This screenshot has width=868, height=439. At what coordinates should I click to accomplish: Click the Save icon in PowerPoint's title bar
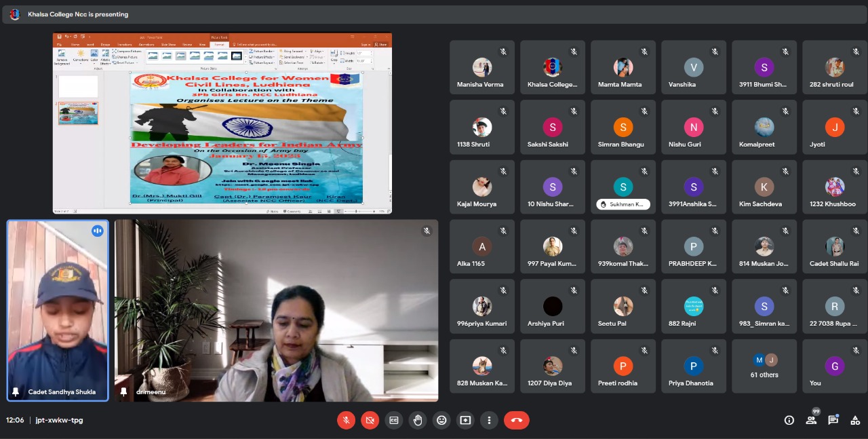(59, 36)
